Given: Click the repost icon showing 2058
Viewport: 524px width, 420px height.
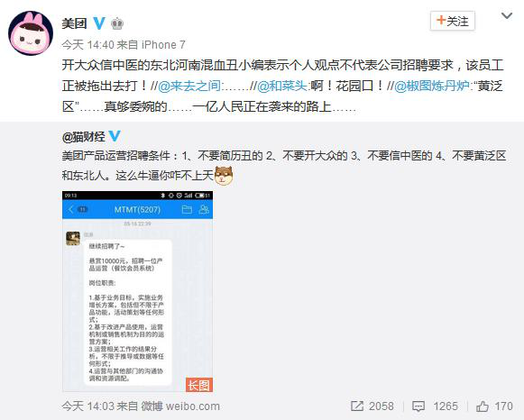Looking at the screenshot, I should click(372, 406).
